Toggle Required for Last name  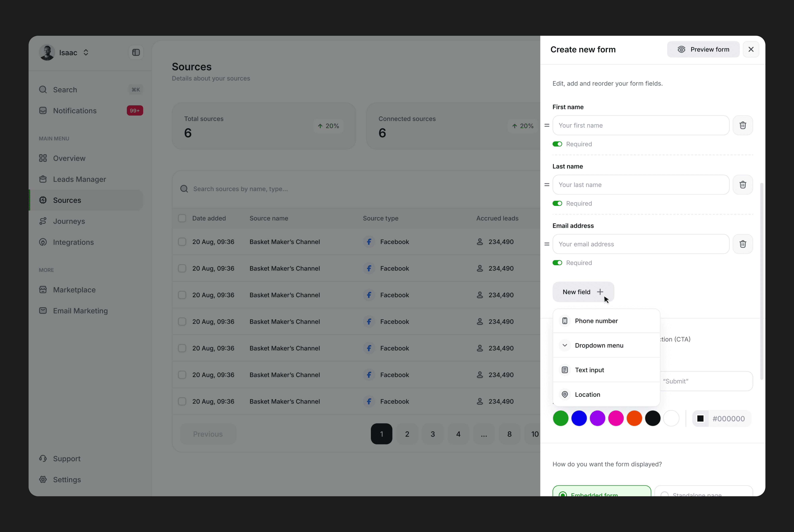557,204
